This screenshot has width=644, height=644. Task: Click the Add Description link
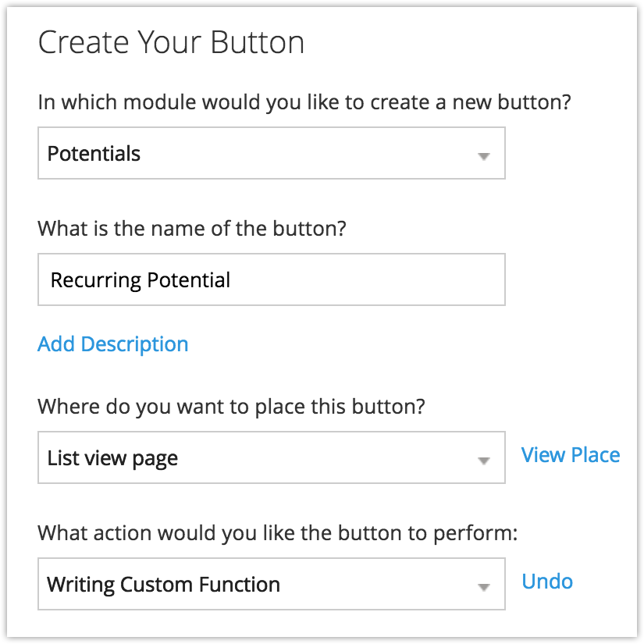tap(113, 344)
